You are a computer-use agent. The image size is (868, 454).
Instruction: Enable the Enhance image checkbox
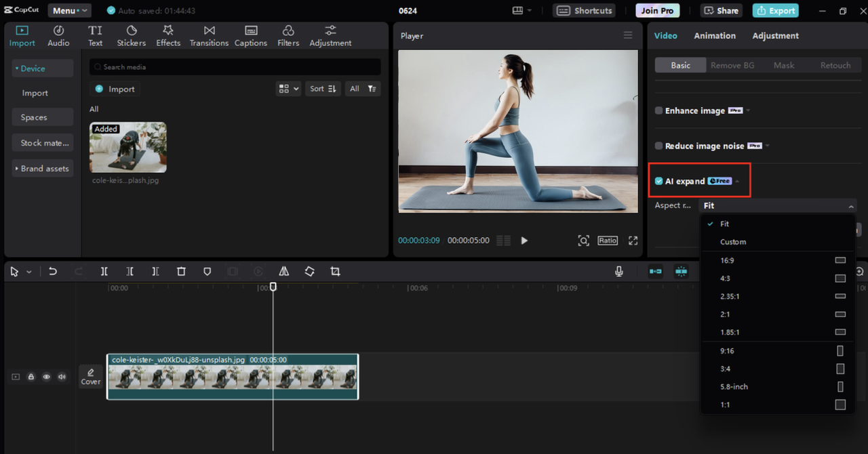[x=658, y=110]
